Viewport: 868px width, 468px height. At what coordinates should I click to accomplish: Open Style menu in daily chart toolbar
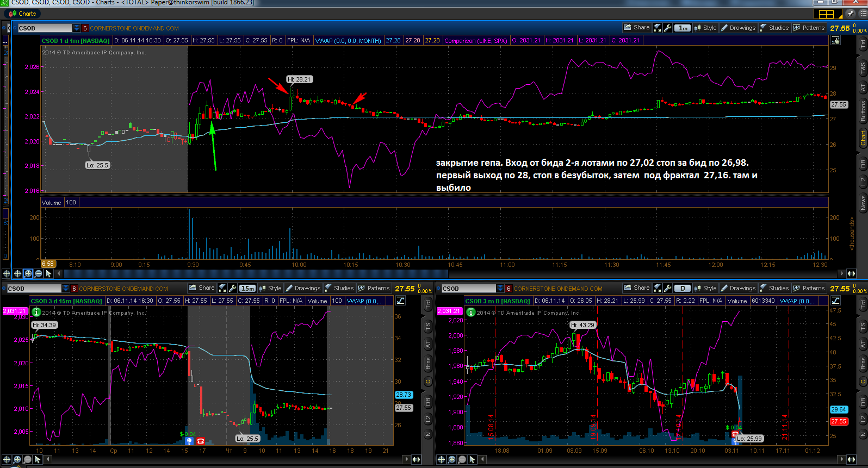[x=705, y=288]
